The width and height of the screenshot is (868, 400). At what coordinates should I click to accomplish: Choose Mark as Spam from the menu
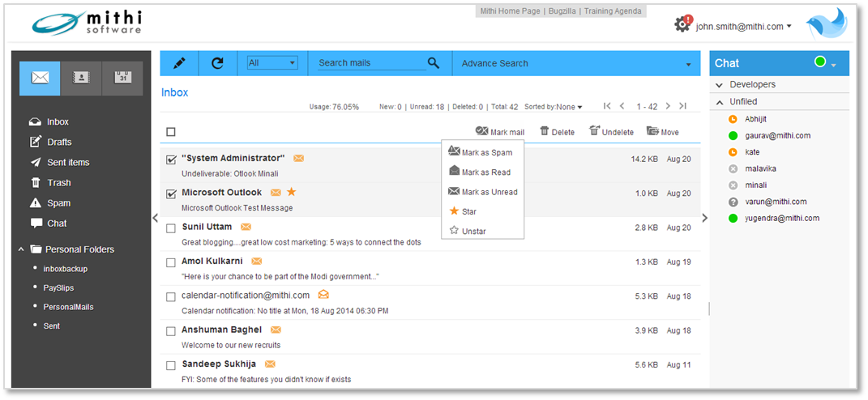point(480,152)
